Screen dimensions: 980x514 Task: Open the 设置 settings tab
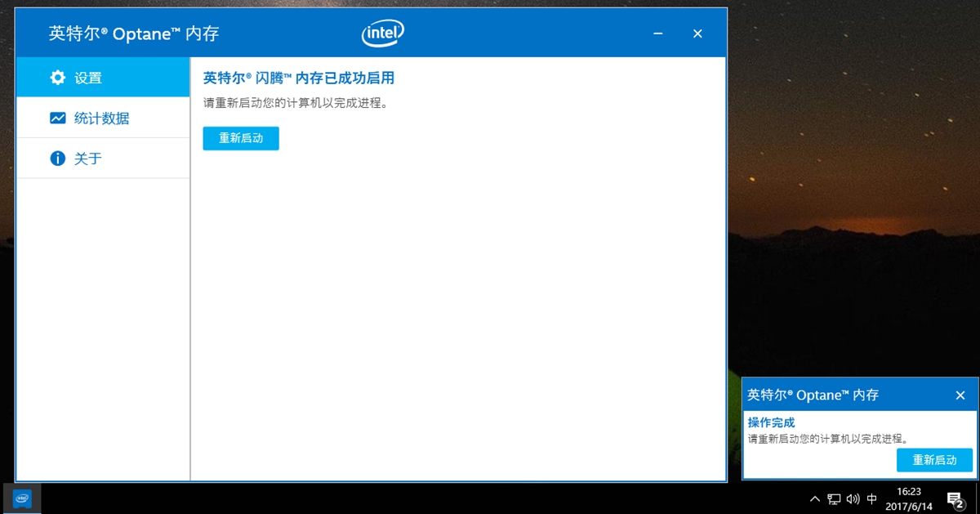coord(103,78)
